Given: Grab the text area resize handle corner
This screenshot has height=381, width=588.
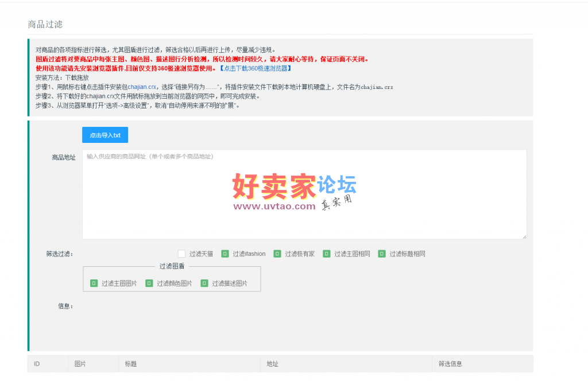Looking at the screenshot, I should pyautogui.click(x=524, y=236).
